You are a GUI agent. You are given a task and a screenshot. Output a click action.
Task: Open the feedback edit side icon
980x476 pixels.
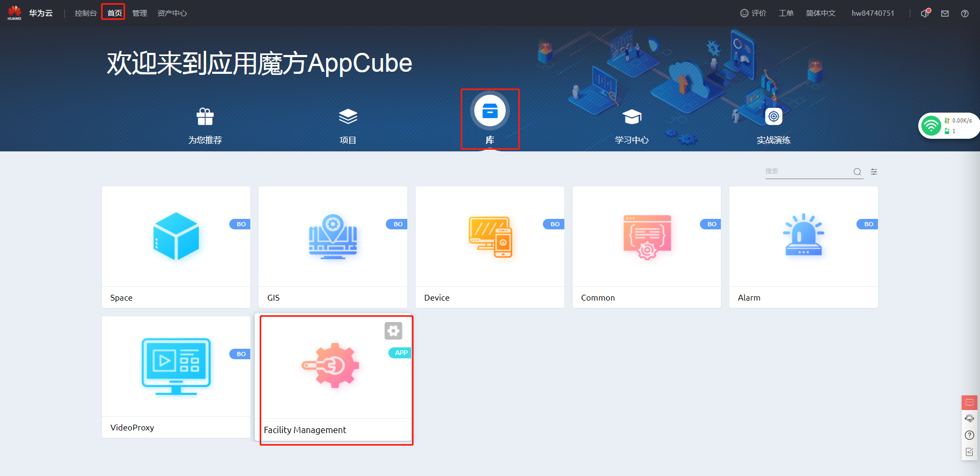[970, 452]
